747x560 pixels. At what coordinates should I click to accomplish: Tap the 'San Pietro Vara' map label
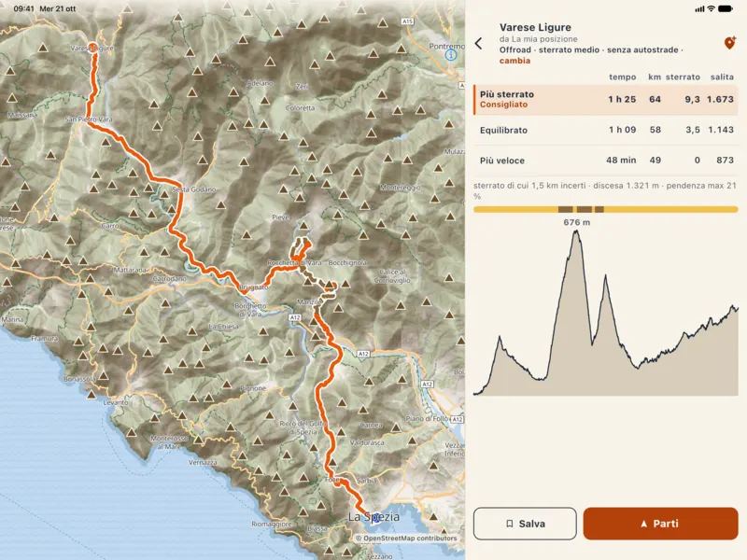click(x=89, y=119)
